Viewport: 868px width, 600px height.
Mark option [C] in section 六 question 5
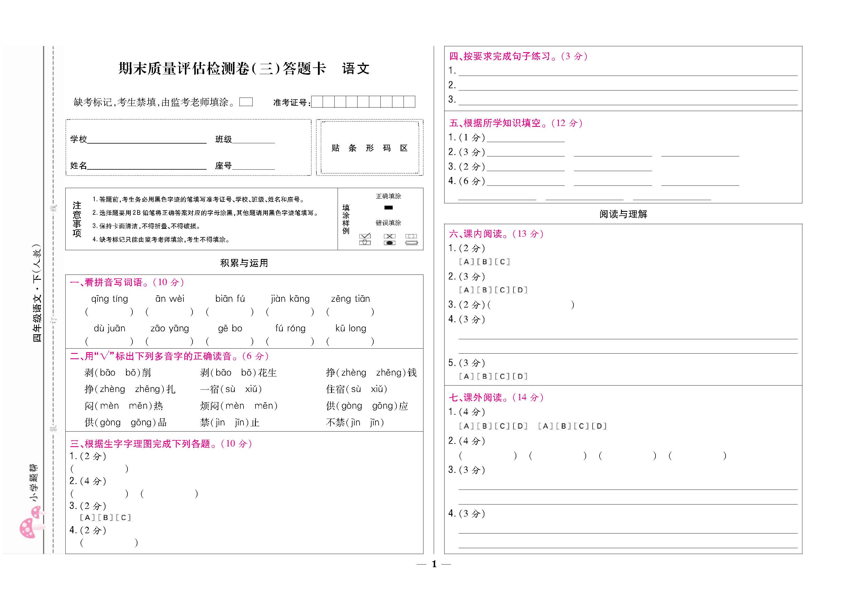point(502,377)
